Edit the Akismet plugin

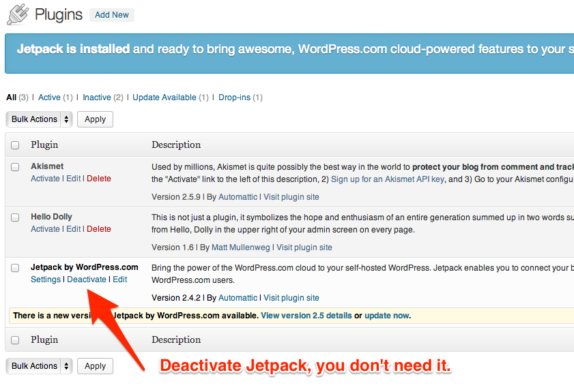coord(73,179)
